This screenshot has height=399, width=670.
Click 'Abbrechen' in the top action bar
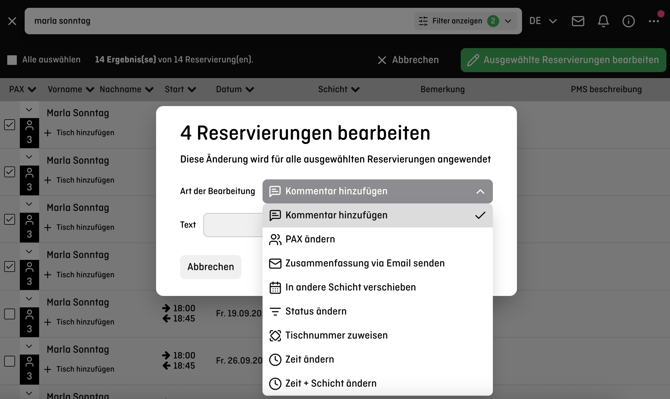[408, 60]
